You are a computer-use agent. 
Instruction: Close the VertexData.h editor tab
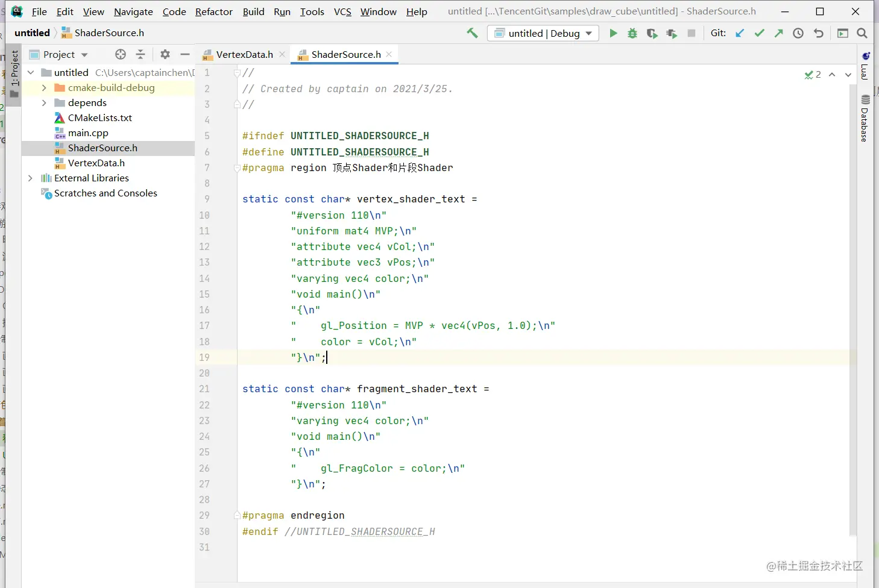282,54
